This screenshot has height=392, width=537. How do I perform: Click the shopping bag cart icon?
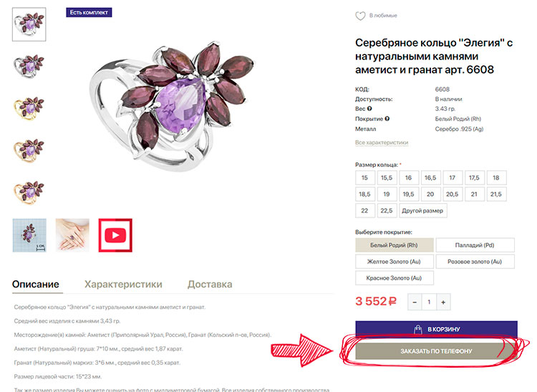pyautogui.click(x=417, y=330)
